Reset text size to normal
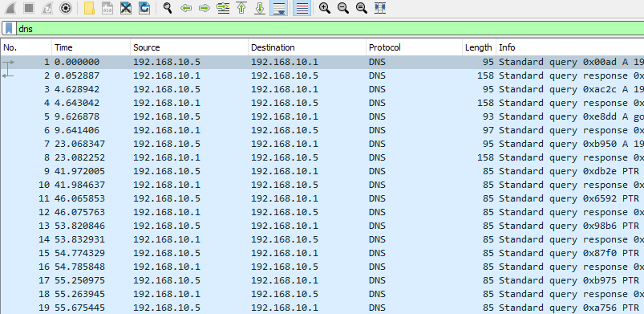 coord(362,8)
